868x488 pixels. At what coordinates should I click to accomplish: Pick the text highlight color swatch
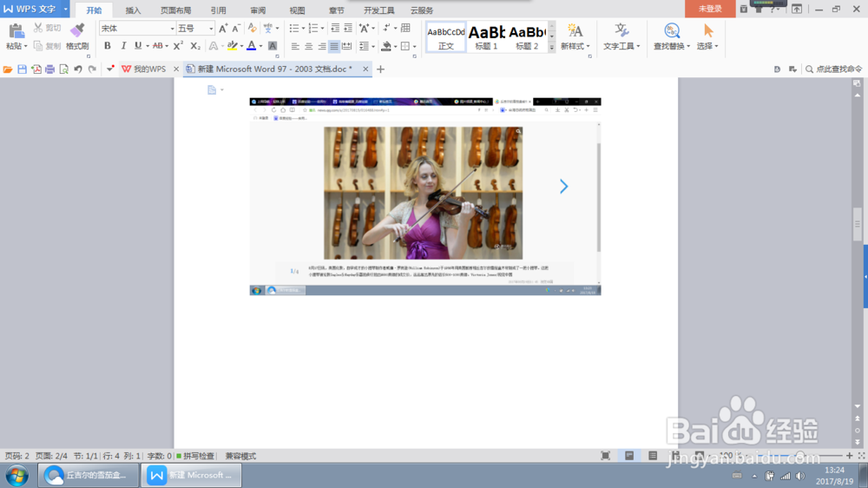point(233,46)
